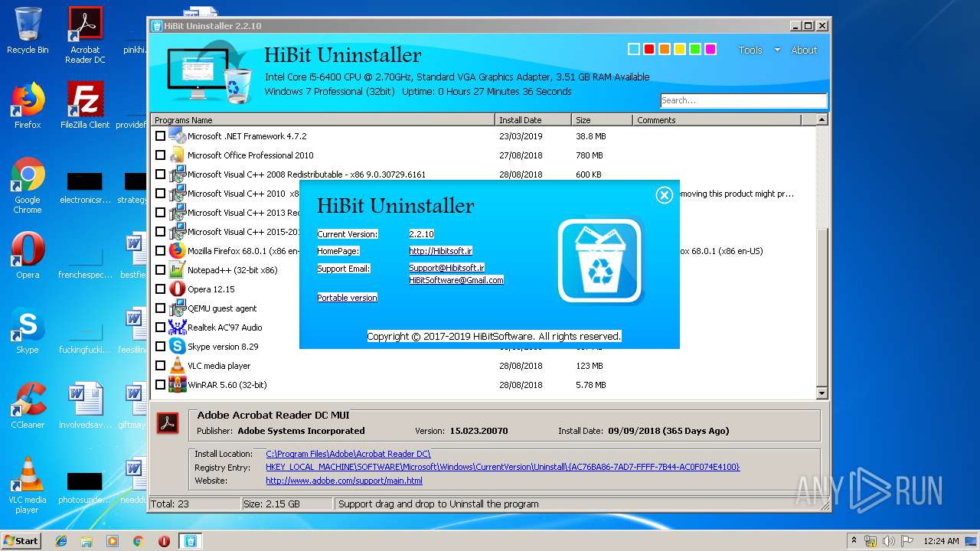Open Acrobat Reader DC desktop shortcut
This screenshot has height=551, width=980.
click(85, 35)
